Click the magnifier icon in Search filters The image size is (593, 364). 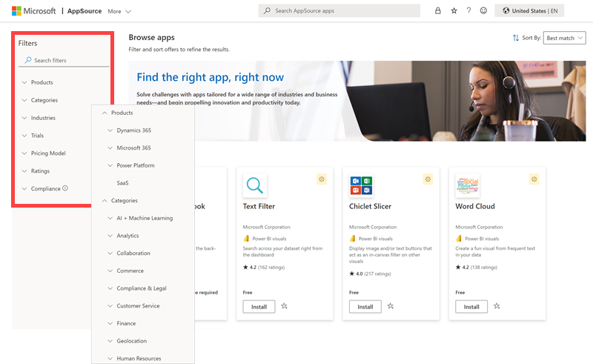[28, 60]
